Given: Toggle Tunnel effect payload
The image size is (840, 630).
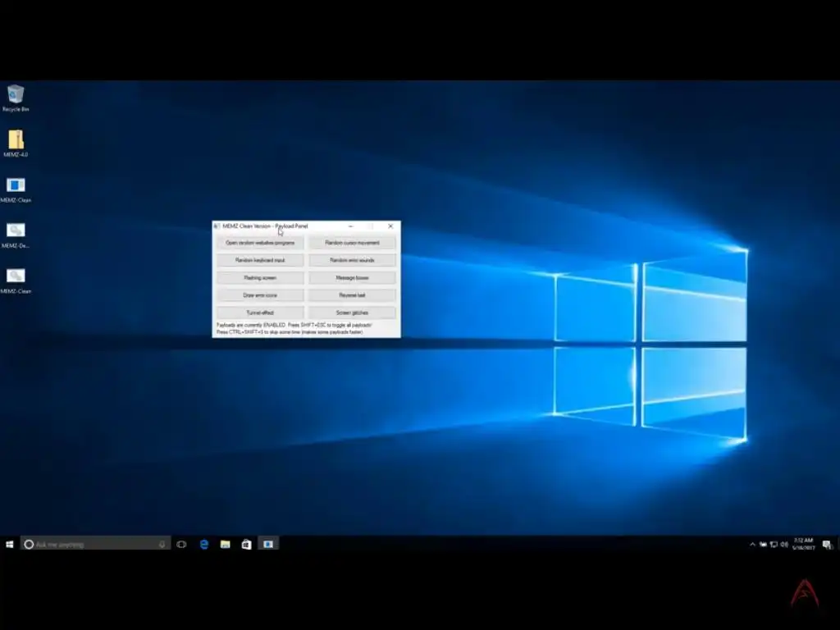Looking at the screenshot, I should click(260, 313).
